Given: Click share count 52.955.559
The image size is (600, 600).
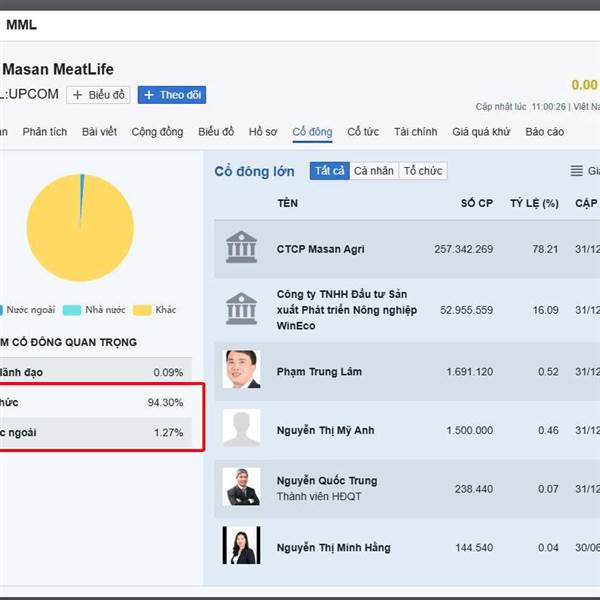Looking at the screenshot, I should (466, 310).
